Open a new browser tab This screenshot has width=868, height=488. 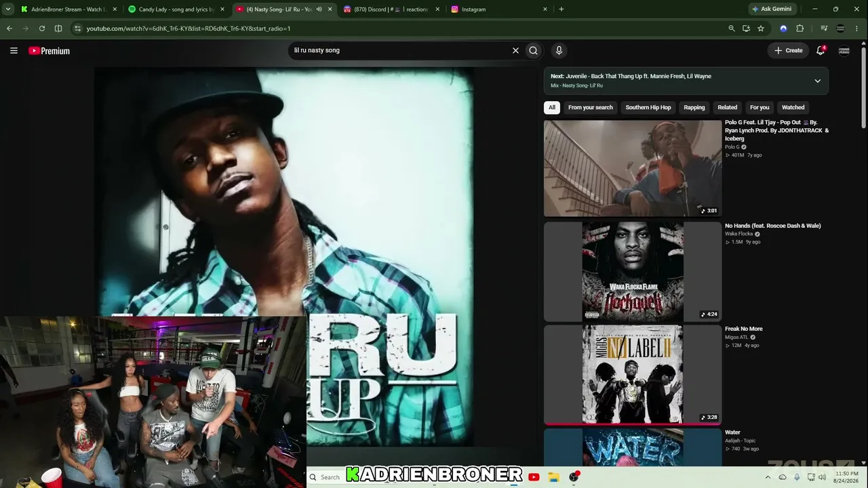tap(561, 9)
